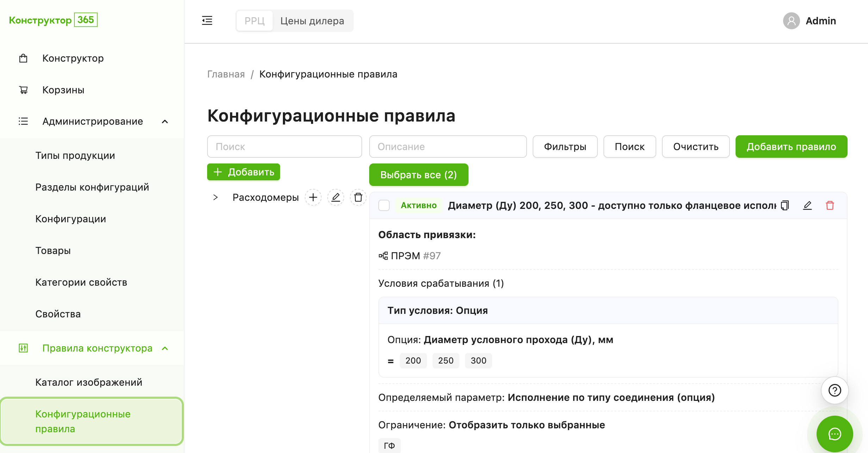
Task: Delete the Расходомеры node with trash icon
Action: (x=358, y=197)
